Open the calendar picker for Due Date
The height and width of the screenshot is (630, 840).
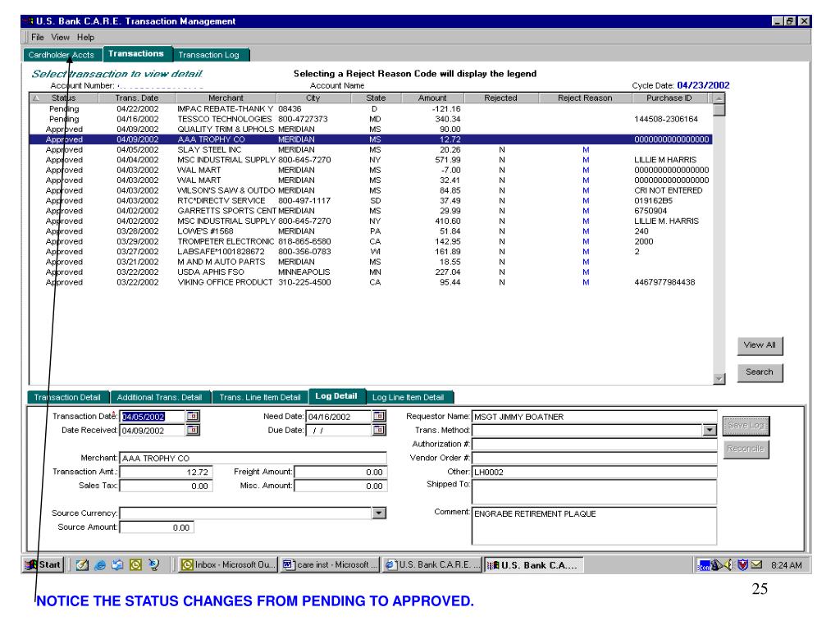379,430
